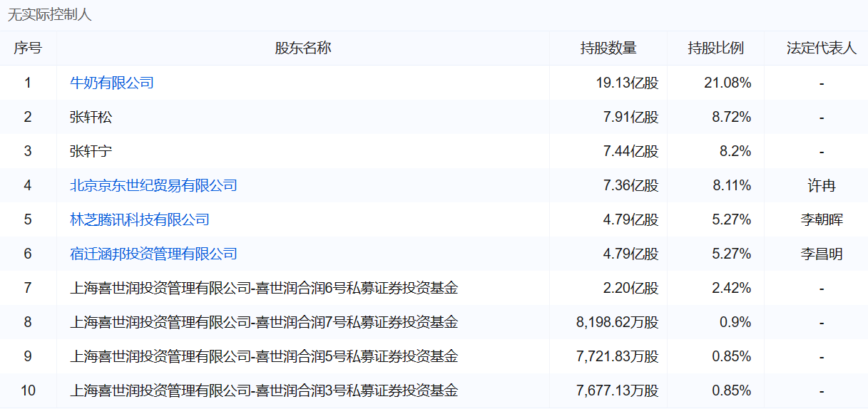Open 北京京东世纪贸易有限公司 company link
The image size is (868, 409).
coord(153,185)
